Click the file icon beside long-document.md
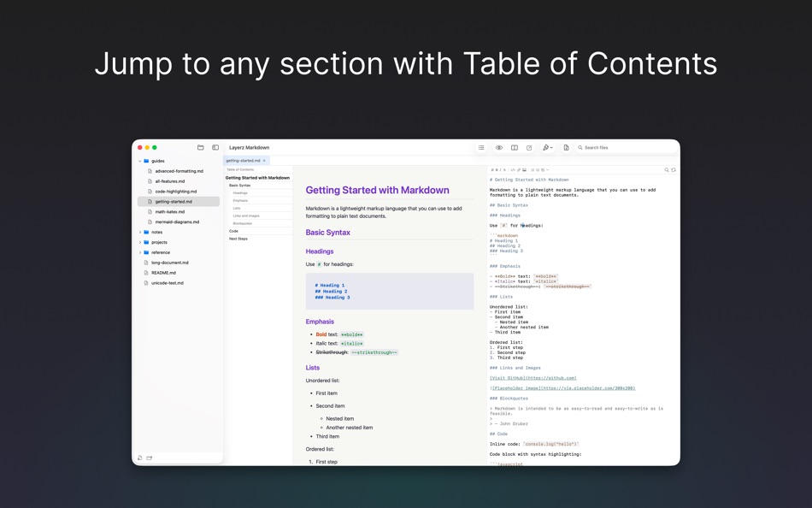Image resolution: width=812 pixels, height=508 pixels. (146, 263)
